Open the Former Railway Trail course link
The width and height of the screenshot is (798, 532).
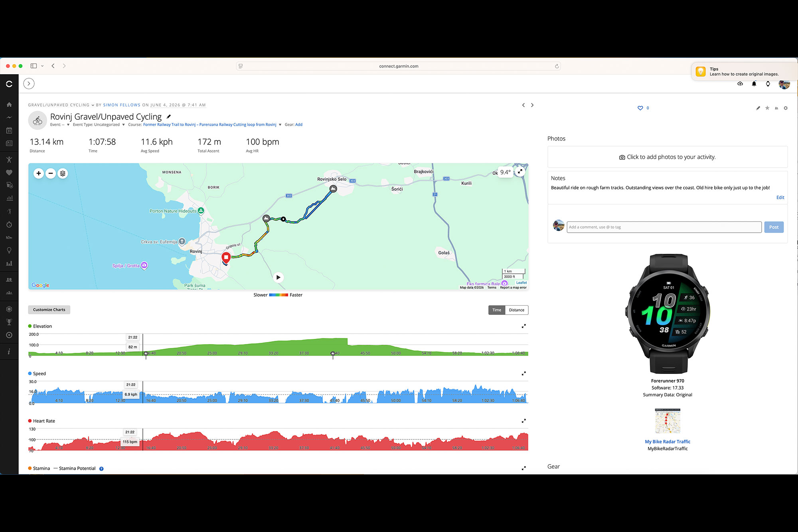point(210,125)
